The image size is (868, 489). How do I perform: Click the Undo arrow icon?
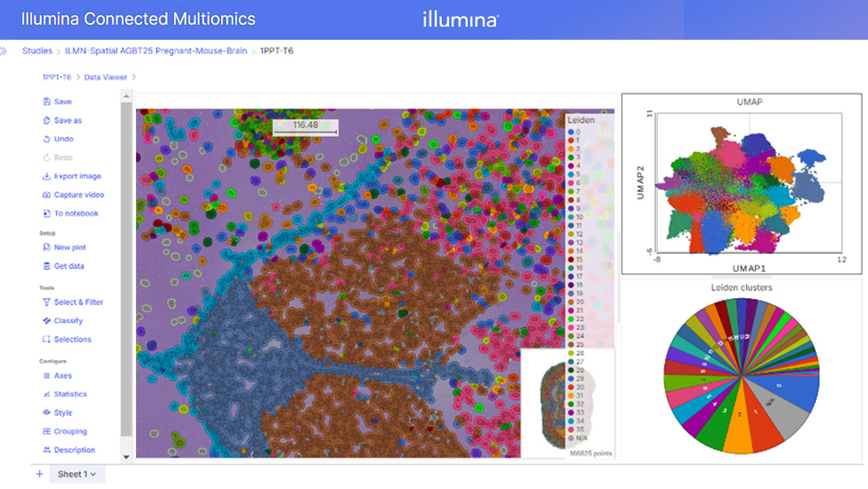click(x=47, y=139)
